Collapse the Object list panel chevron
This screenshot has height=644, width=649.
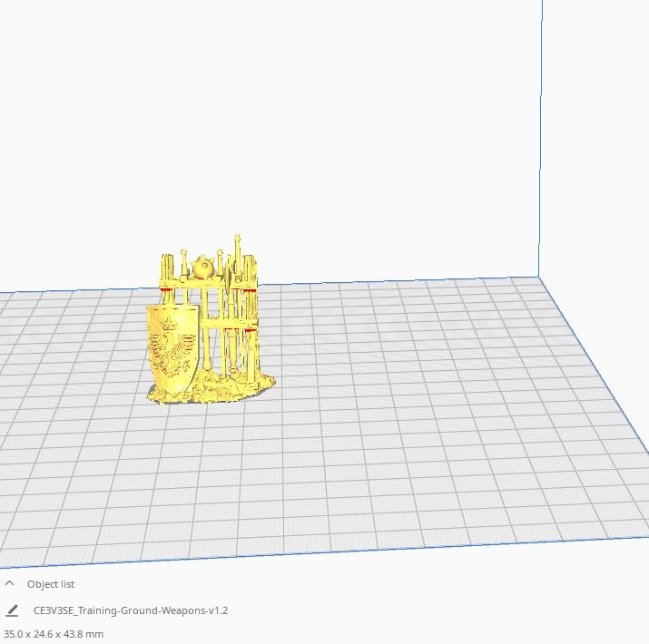[10, 584]
